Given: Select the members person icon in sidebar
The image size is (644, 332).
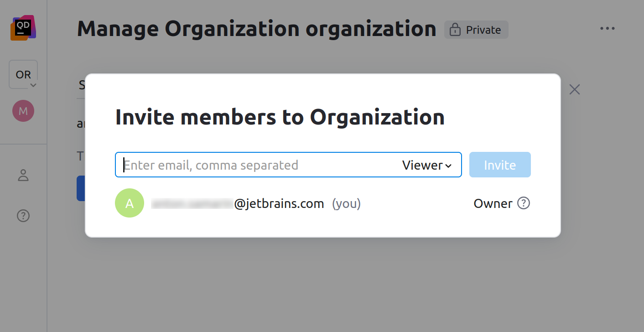Looking at the screenshot, I should [x=23, y=176].
